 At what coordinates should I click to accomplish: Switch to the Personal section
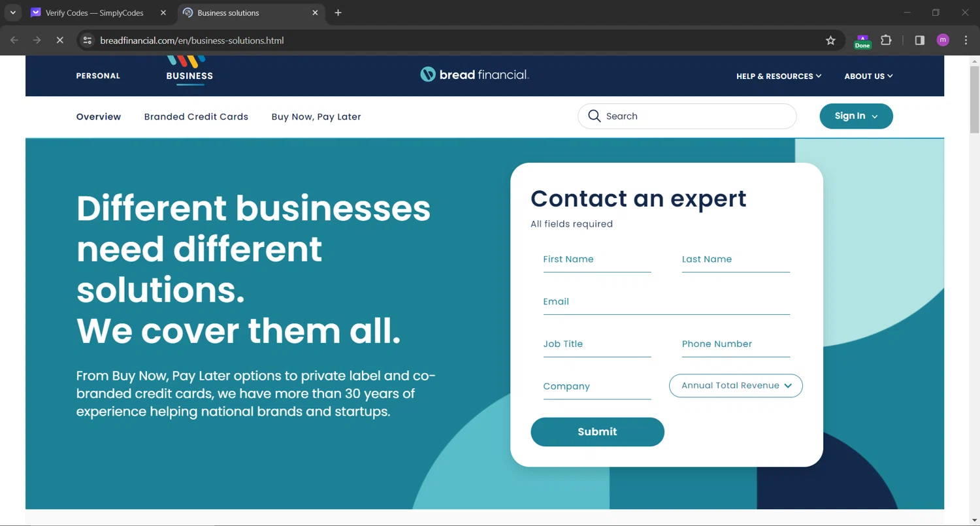tap(98, 76)
